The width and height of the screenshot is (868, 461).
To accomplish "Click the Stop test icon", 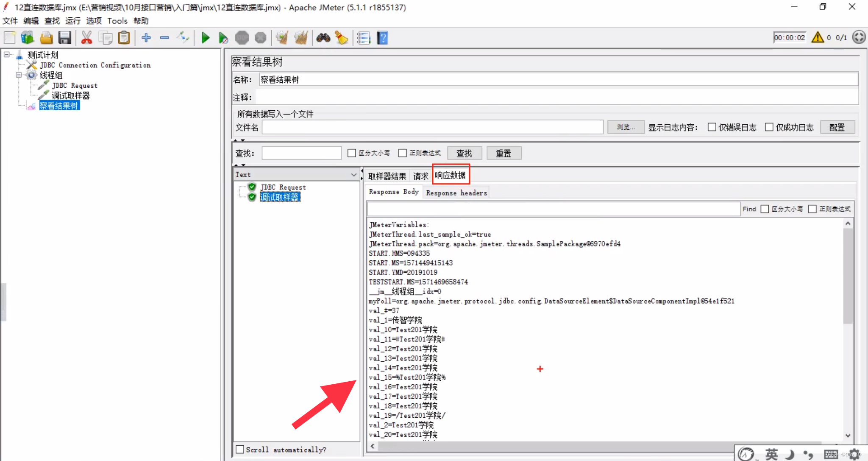I will (242, 38).
